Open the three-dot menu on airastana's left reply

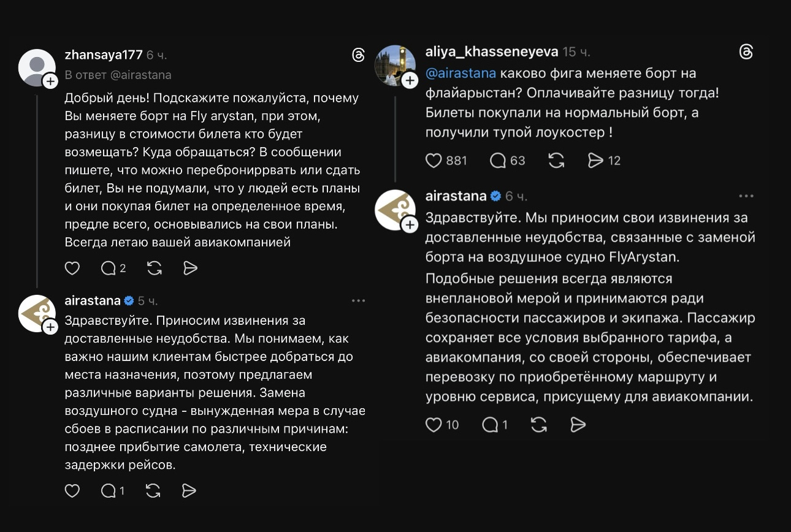(359, 300)
